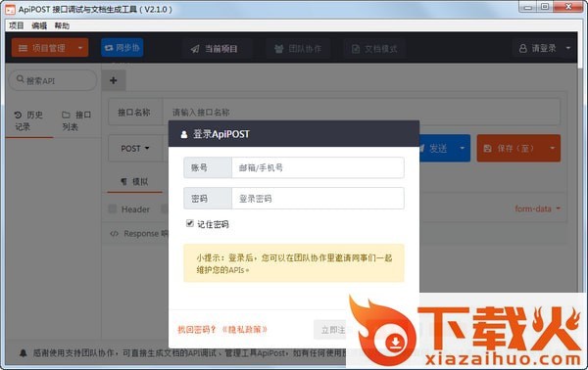Click the history clock icon

point(18,115)
